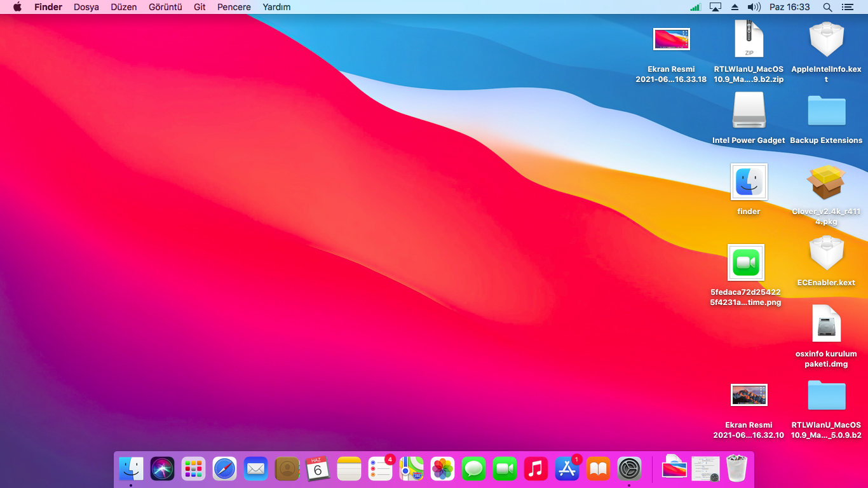Open Messages from the Dock
Image resolution: width=868 pixels, height=488 pixels.
coord(474,469)
